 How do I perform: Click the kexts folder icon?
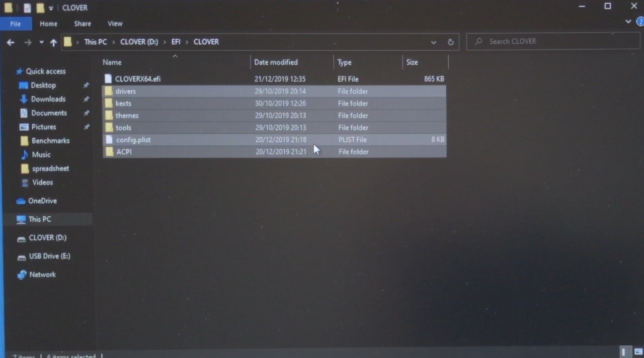108,103
